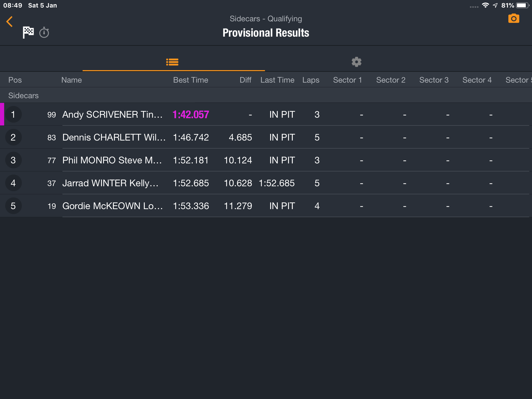Click the Name column header
Image resolution: width=532 pixels, height=399 pixels.
coord(71,80)
